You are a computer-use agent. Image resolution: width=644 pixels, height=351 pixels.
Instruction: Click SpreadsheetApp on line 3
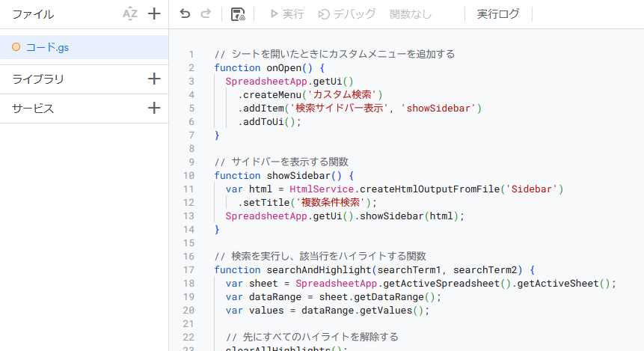coord(266,82)
